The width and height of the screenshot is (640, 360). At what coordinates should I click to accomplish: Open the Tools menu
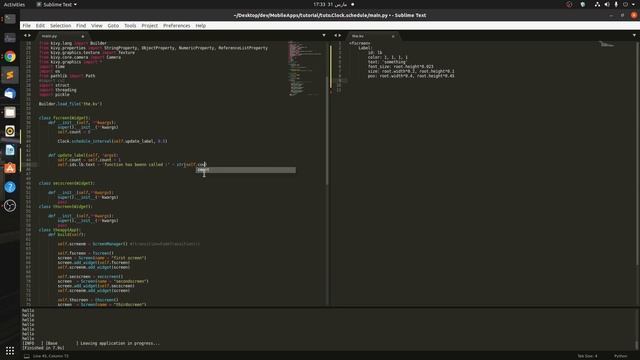pyautogui.click(x=130, y=25)
